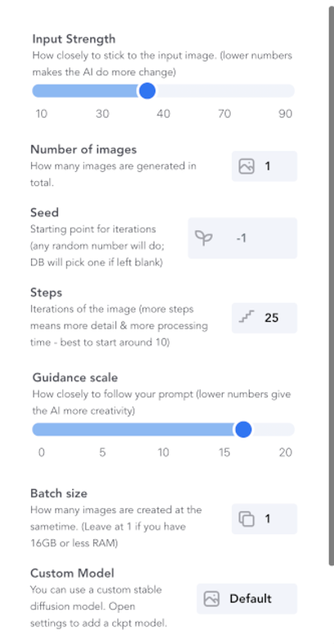Click the Guidance scale slider handle
Screen dimensions: 334x644
pyautogui.click(x=243, y=429)
